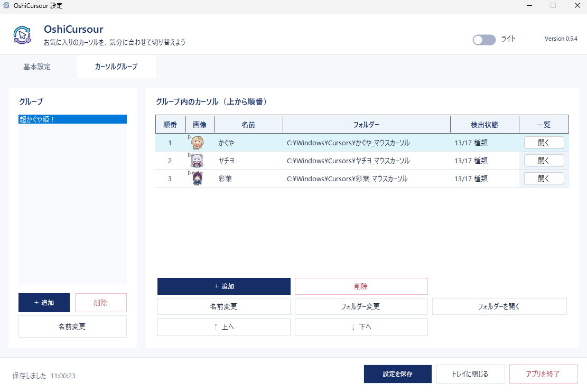Select the name cell 彩葉
Image resolution: width=587 pixels, height=392 pixels.
(225, 179)
